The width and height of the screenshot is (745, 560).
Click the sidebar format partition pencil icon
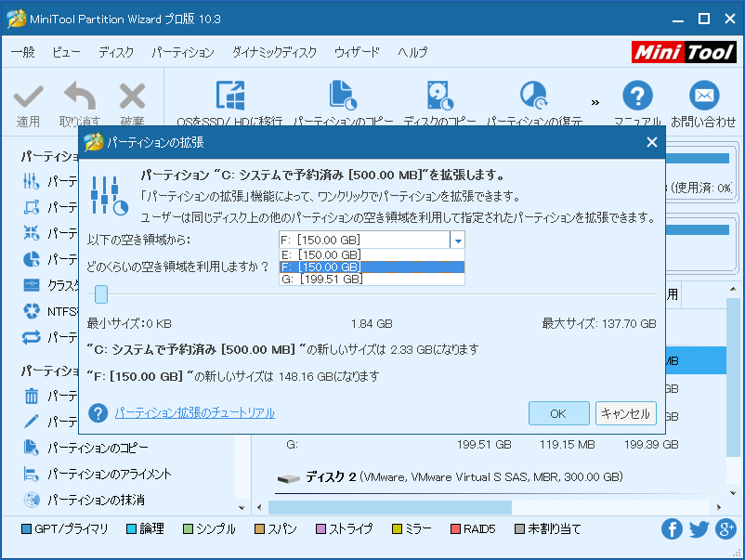pos(32,422)
